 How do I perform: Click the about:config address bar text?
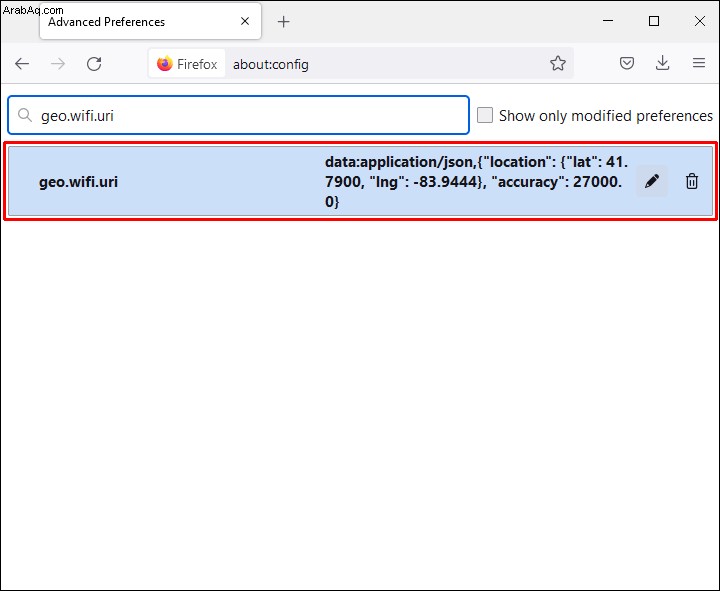point(270,64)
